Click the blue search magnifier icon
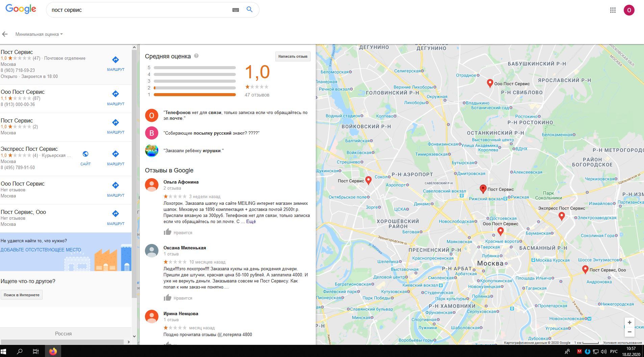 [249, 9]
